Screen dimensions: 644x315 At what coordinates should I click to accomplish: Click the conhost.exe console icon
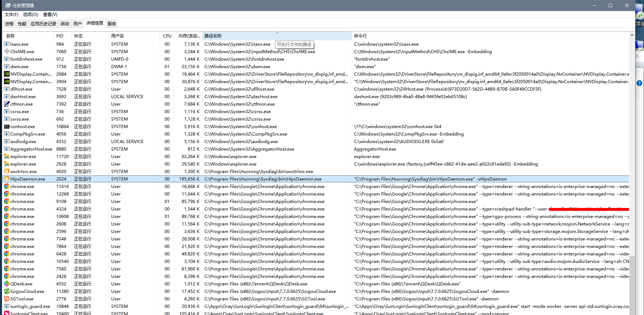pos(6,127)
